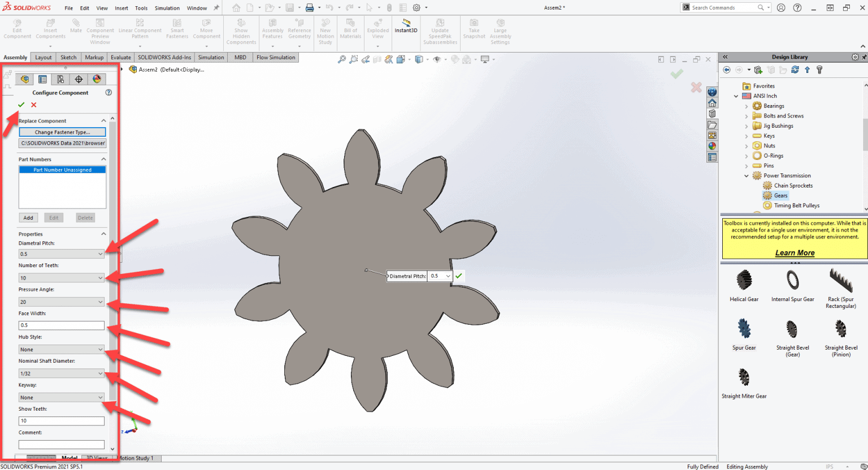
Task: Open the FeatureManager Design Tree tab icon
Action: pyautogui.click(x=25, y=79)
